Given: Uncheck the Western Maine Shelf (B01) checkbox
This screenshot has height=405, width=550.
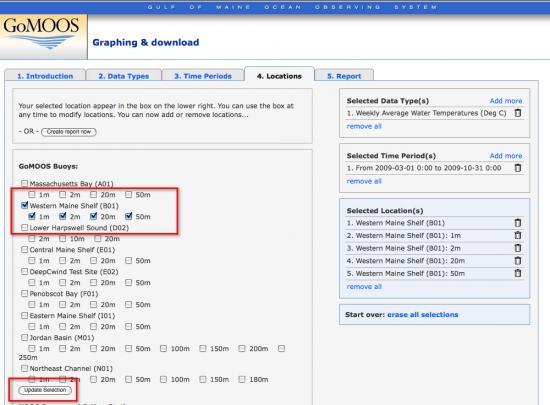Looking at the screenshot, I should point(24,205).
